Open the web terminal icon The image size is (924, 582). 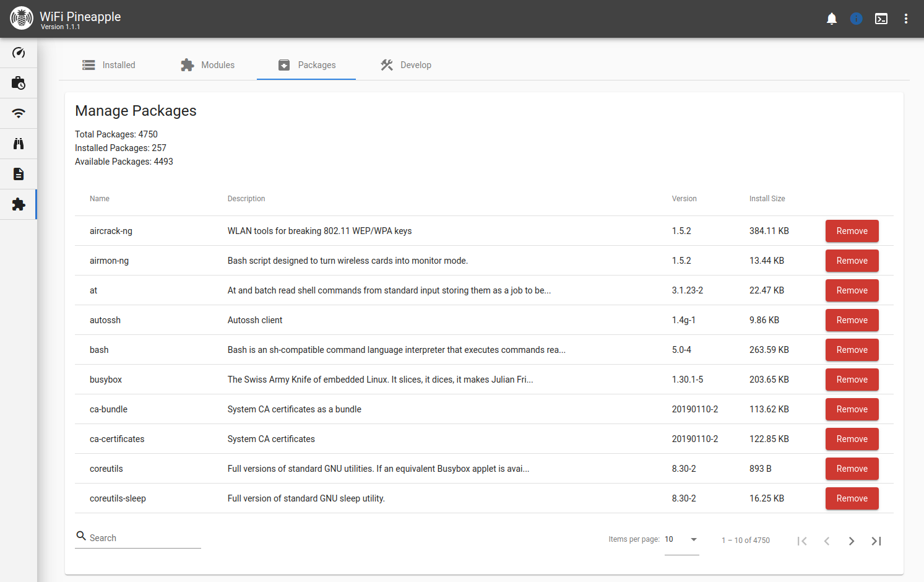pyautogui.click(x=881, y=19)
